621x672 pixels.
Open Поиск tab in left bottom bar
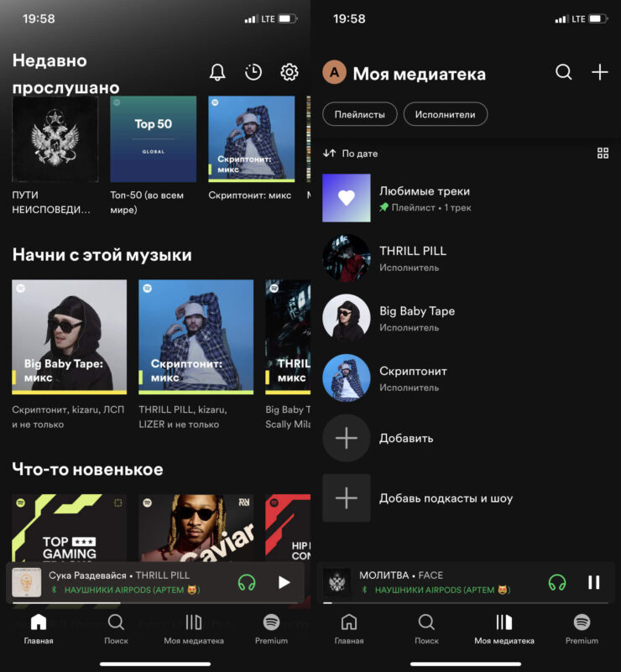(116, 629)
